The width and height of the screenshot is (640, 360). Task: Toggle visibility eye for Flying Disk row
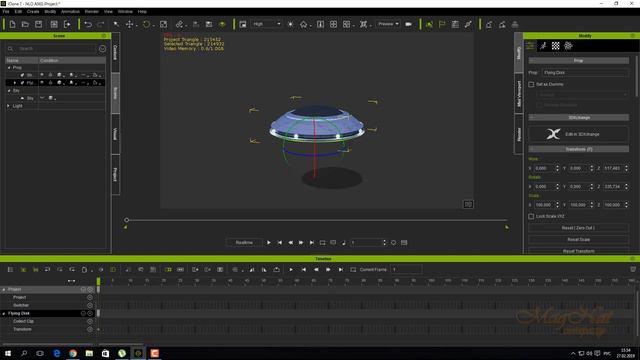pyautogui.click(x=42, y=83)
